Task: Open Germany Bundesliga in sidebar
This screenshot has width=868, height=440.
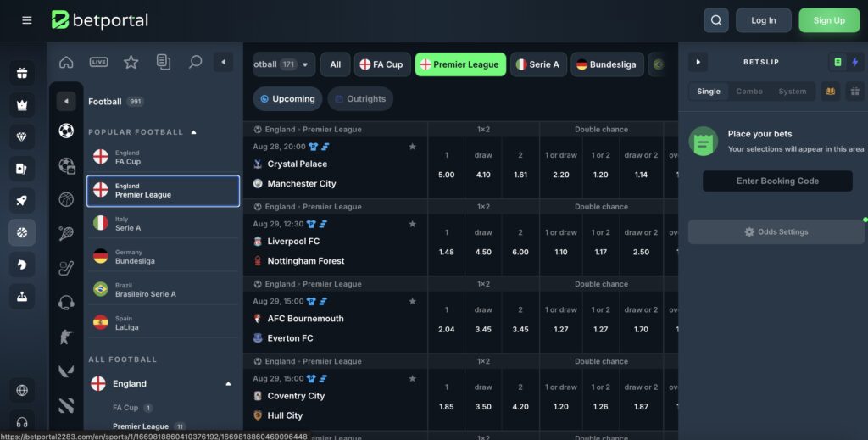Action: pos(164,256)
